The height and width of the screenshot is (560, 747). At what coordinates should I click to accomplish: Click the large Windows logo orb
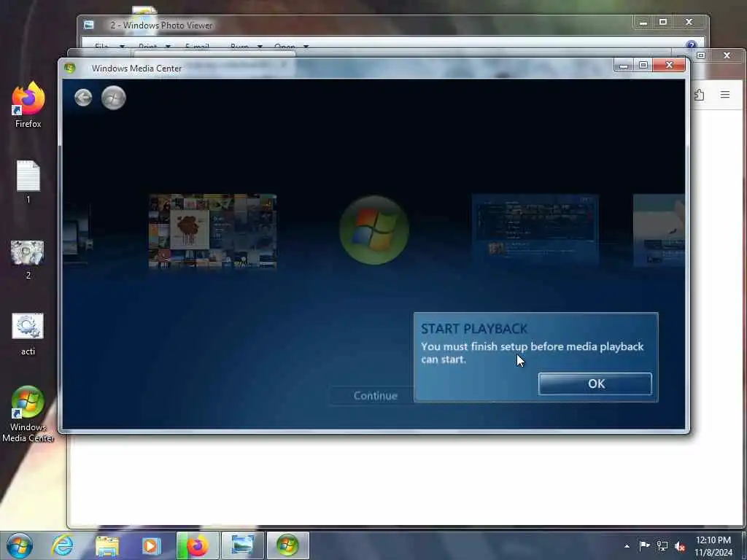374,230
